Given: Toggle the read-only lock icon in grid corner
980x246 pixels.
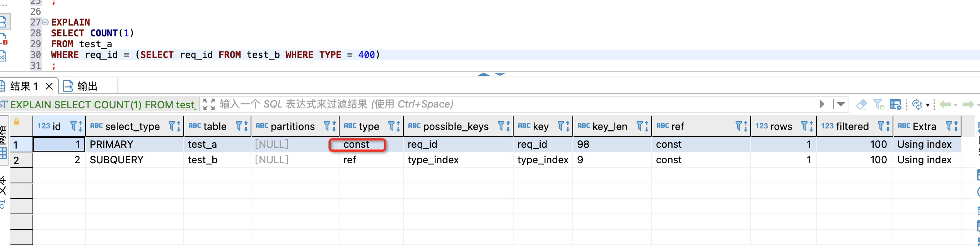Looking at the screenshot, I should 17,122.
